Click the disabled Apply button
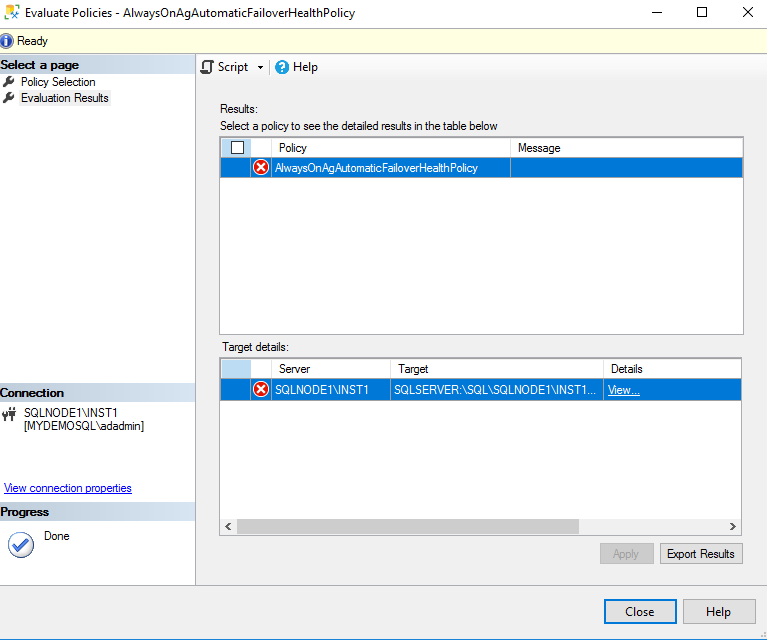The width and height of the screenshot is (767, 640). coord(627,553)
